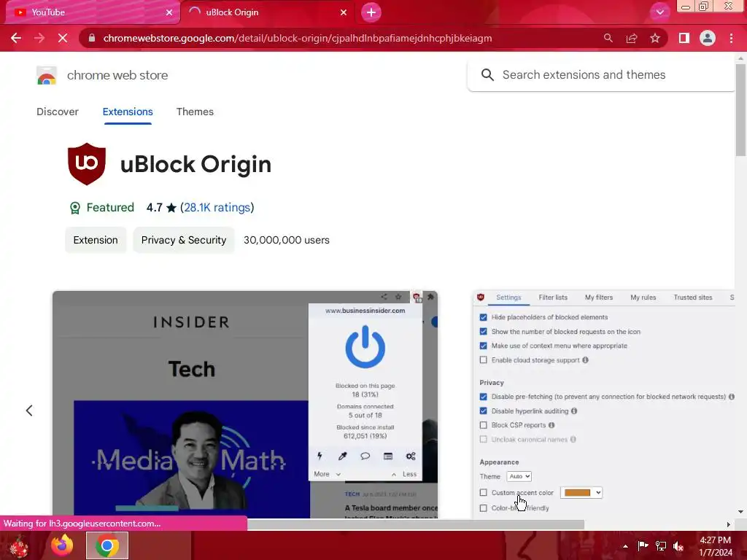Go back using the browser back arrow

pos(16,38)
